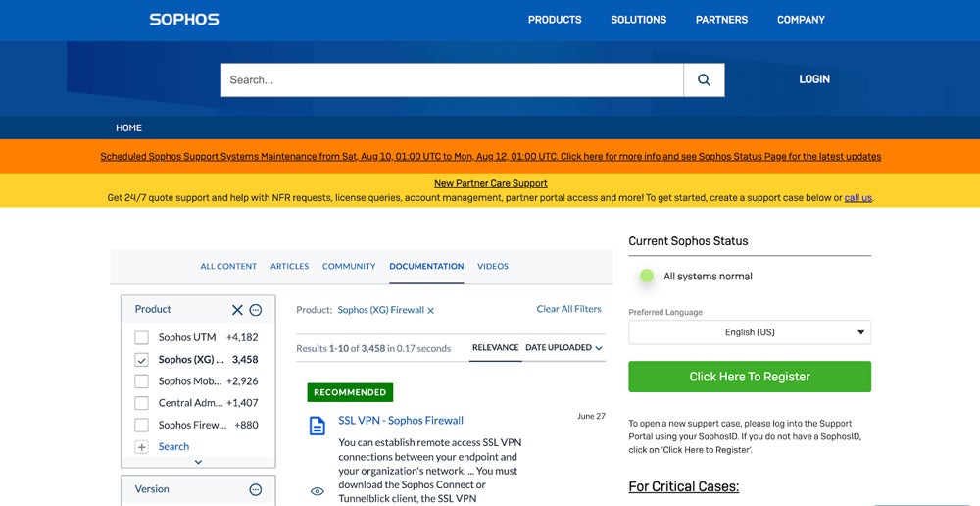The image size is (980, 506).
Task: Show more products with the down chevron
Action: [x=198, y=462]
